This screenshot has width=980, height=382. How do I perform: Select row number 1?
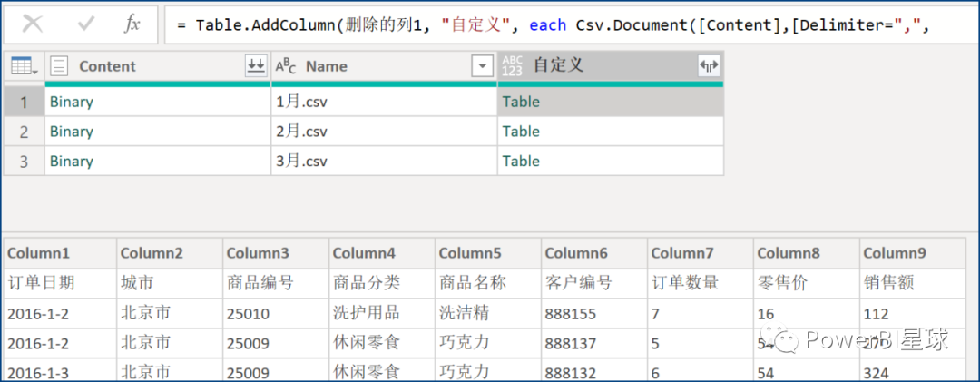point(24,102)
